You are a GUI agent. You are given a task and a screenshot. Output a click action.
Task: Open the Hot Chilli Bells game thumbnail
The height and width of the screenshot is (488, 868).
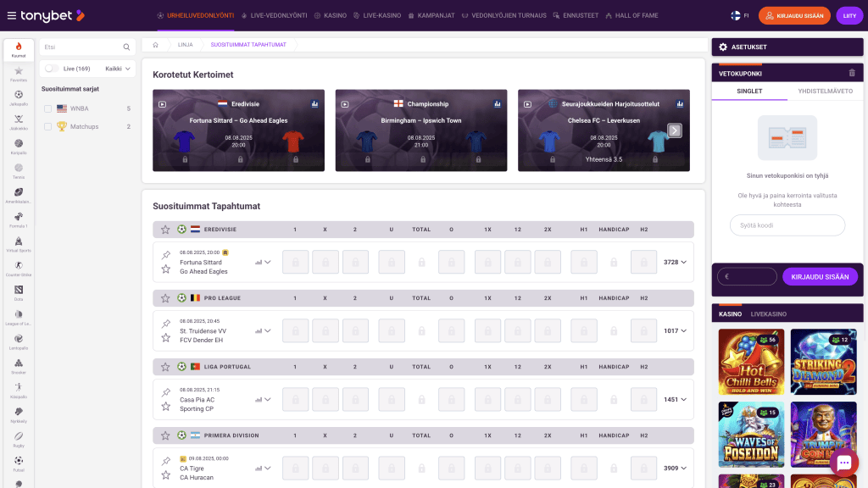pyautogui.click(x=751, y=362)
